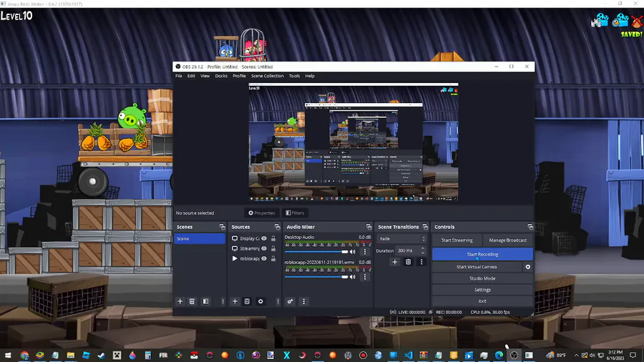Viewport: 644px width, 362px height.
Task: Toggle lock on robloxapp source
Action: tap(273, 258)
